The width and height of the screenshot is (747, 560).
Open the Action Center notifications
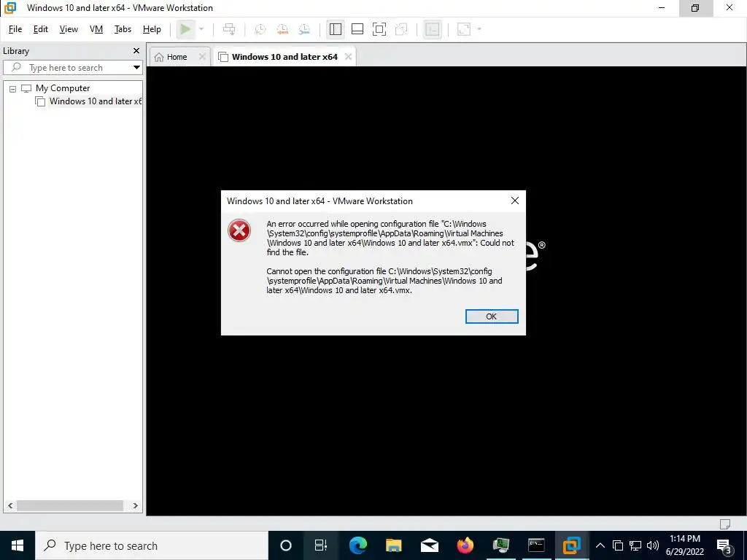[x=724, y=545]
